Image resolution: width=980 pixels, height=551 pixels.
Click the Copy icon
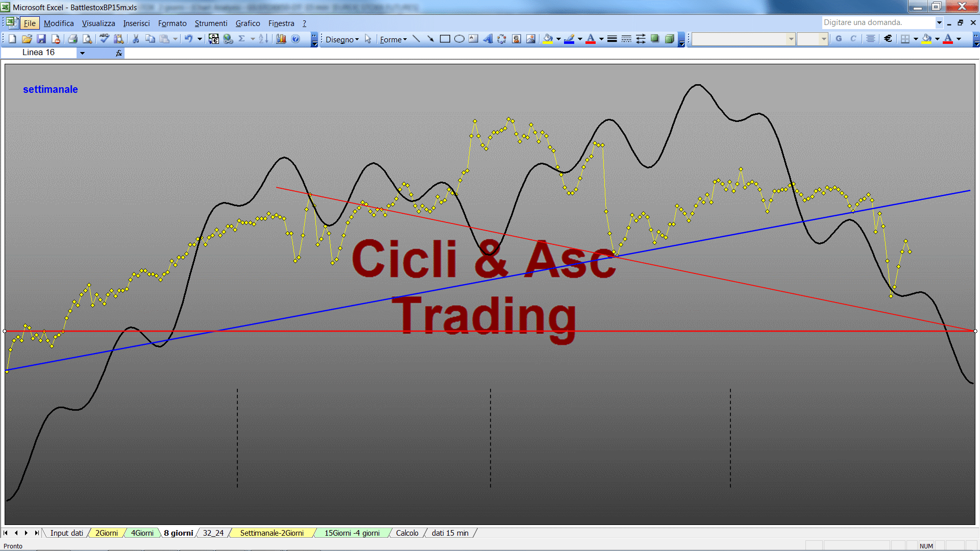coord(150,39)
